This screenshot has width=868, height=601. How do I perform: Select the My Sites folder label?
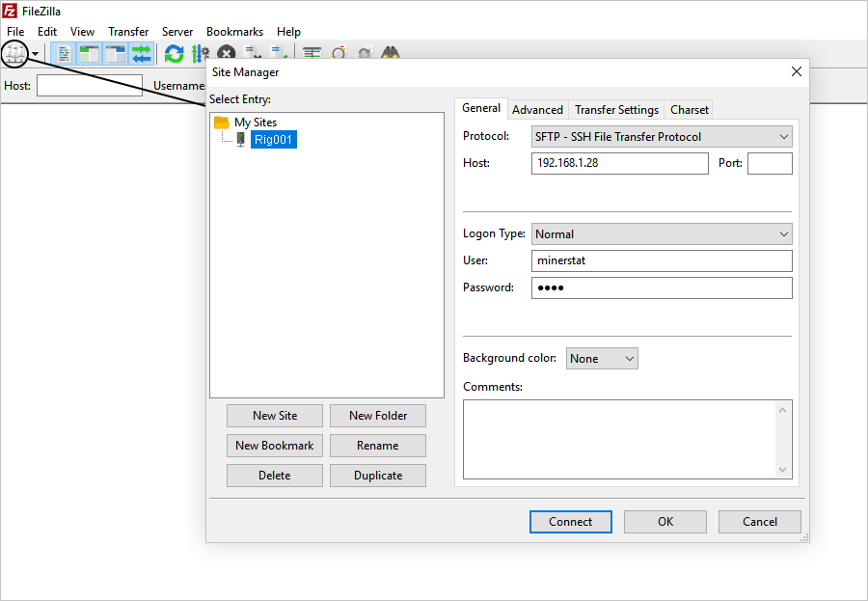click(x=256, y=122)
